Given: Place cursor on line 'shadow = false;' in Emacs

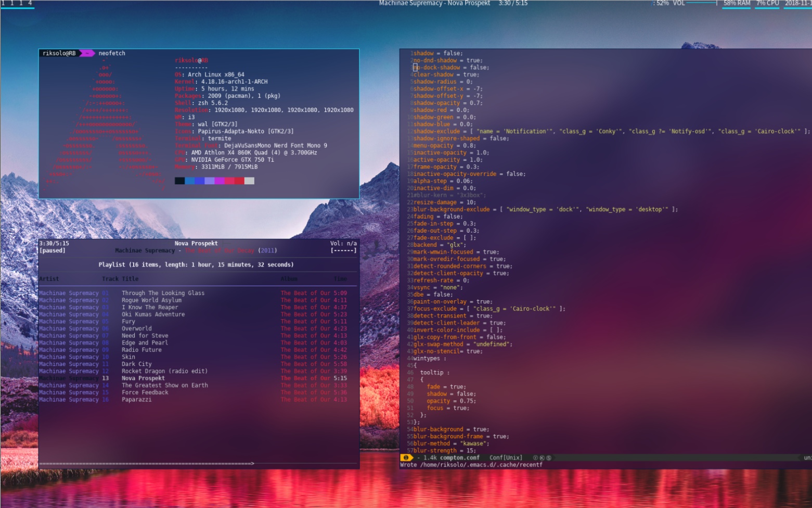Looking at the screenshot, I should pos(438,53).
